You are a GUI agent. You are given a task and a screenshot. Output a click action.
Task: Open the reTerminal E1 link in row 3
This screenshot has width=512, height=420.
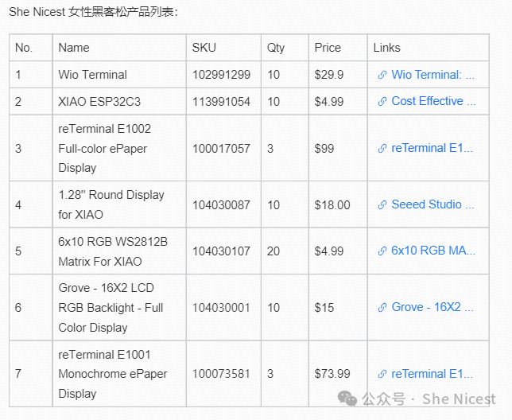point(432,148)
